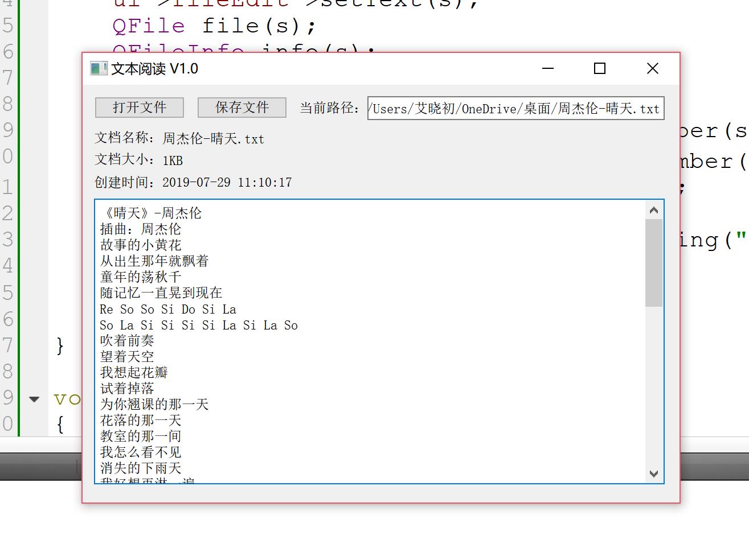Image resolution: width=749 pixels, height=560 pixels.
Task: Click the scrollbar up arrow in the text viewer
Action: pyautogui.click(x=654, y=209)
